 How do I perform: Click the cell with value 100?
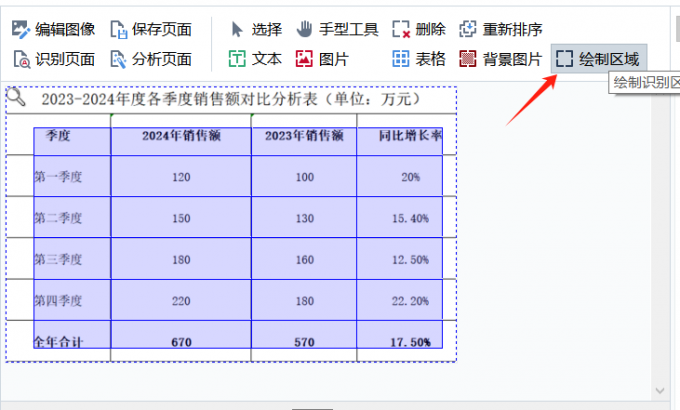(304, 176)
